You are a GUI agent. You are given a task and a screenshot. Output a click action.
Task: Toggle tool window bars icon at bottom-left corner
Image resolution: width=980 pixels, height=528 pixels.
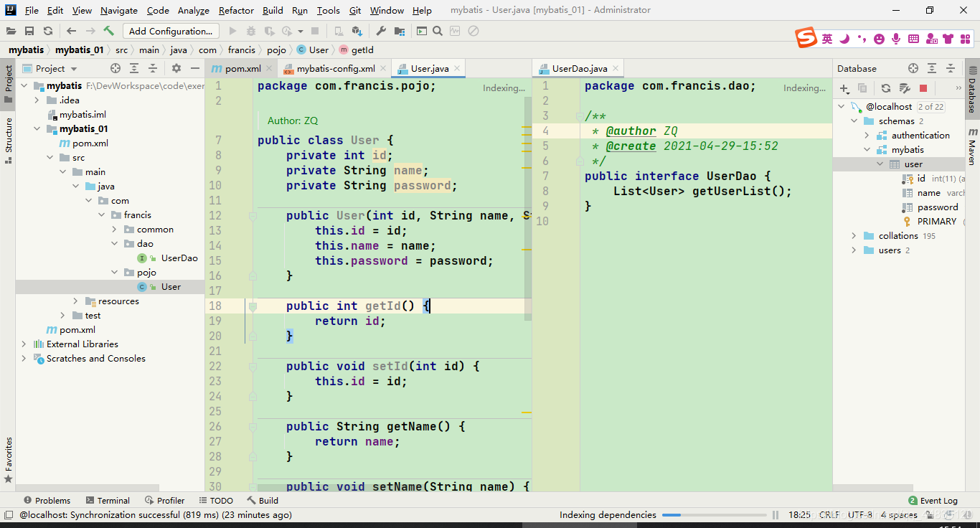coord(8,514)
